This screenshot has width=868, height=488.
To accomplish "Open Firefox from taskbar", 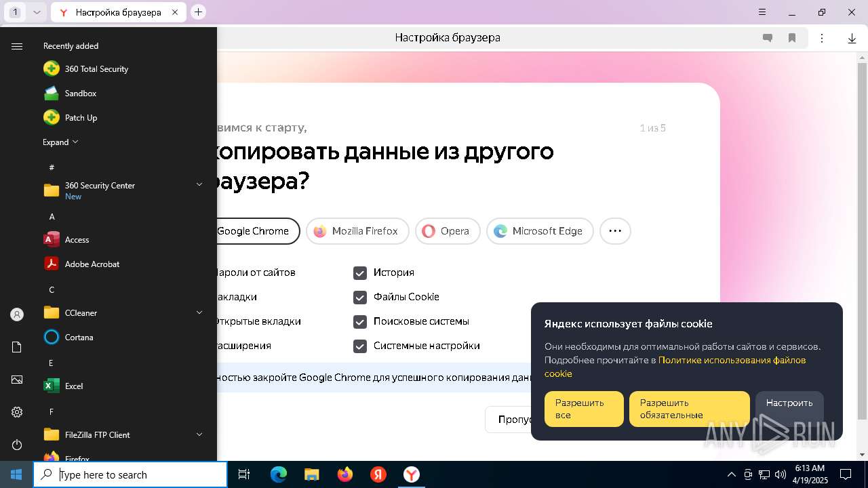I will (345, 474).
